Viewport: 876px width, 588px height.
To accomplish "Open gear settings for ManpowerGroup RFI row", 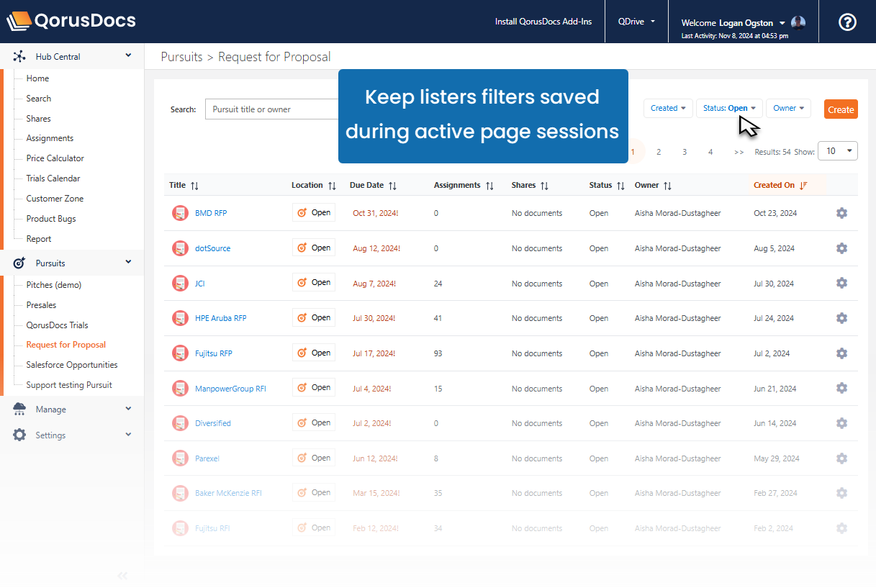I will click(x=841, y=388).
